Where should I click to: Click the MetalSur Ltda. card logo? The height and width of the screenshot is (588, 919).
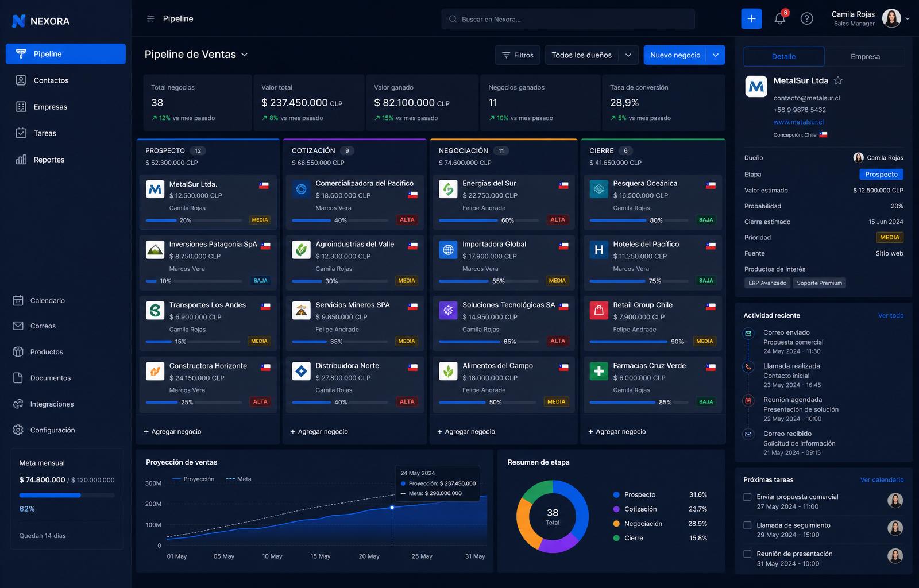155,189
